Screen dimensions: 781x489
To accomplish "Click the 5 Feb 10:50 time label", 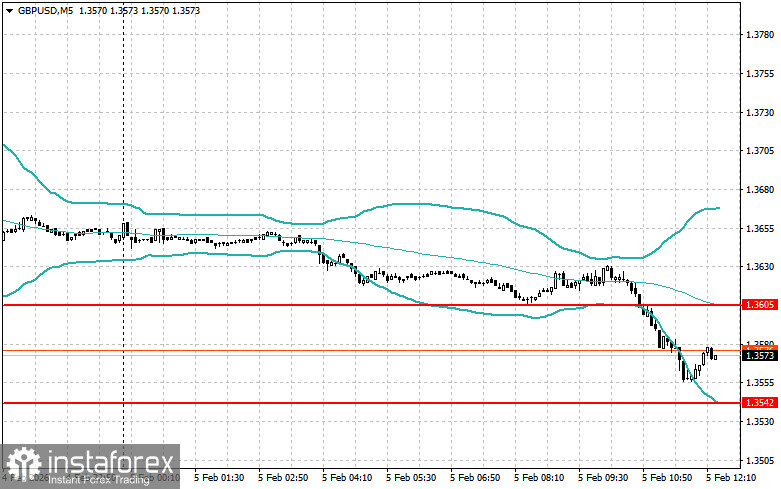I will [667, 478].
